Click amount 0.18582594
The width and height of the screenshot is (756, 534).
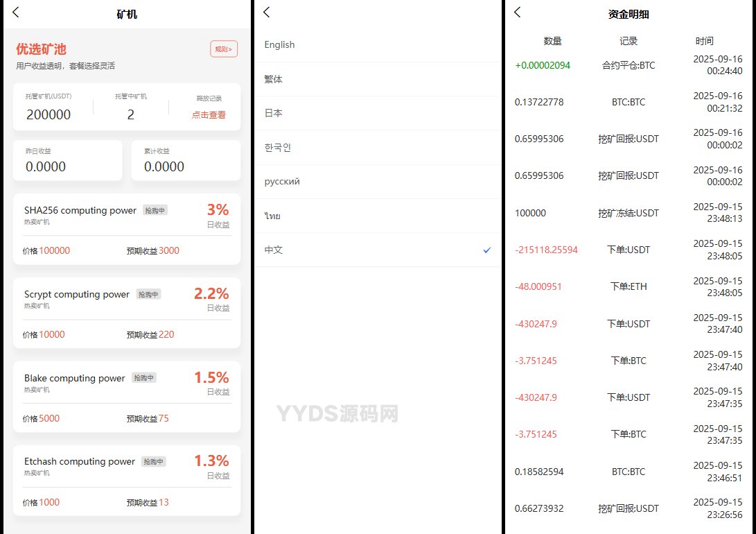click(539, 472)
